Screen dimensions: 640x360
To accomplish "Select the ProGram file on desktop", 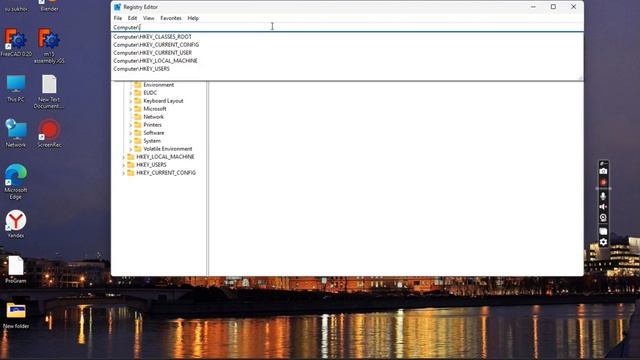I will click(16, 269).
